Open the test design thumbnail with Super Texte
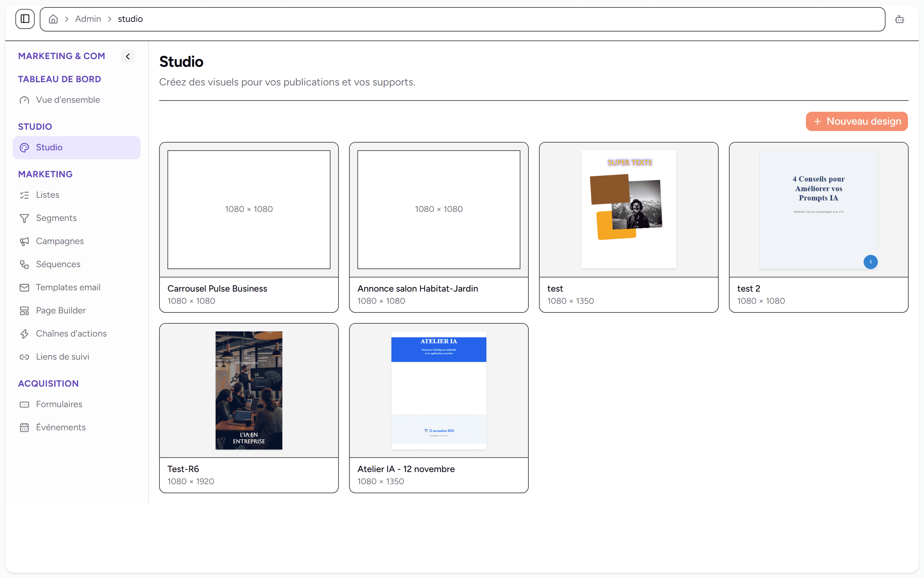 pyautogui.click(x=629, y=209)
